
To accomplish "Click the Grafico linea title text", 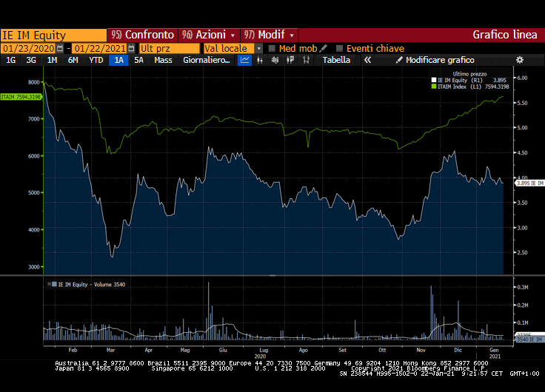I will (505, 35).
